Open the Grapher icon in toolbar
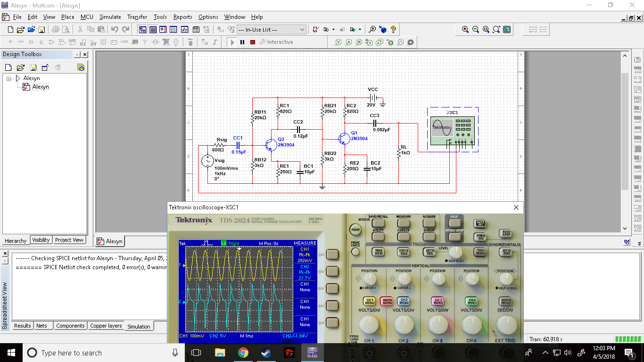The image size is (644, 362). pos(184,29)
